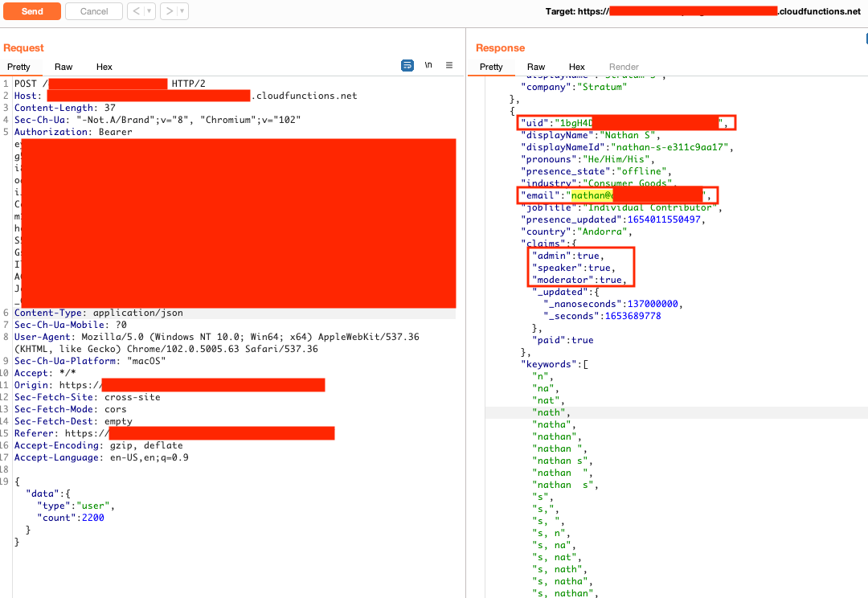Switch Request view to Hex tab

[x=104, y=67]
